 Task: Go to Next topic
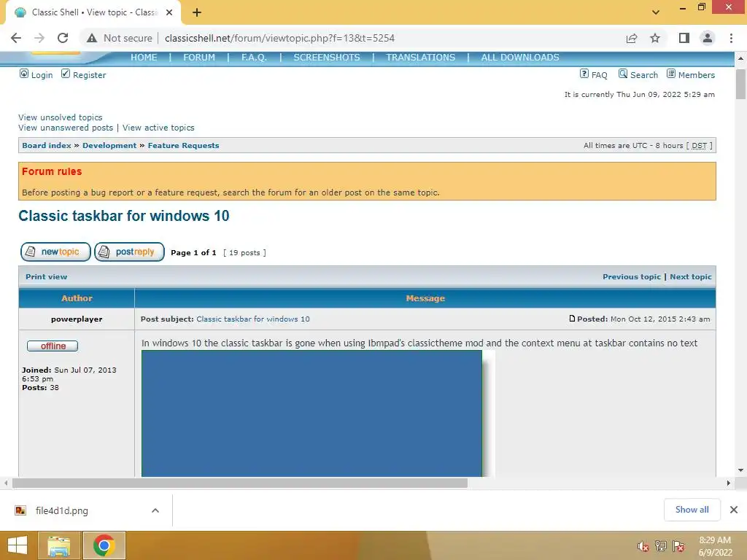tap(691, 276)
